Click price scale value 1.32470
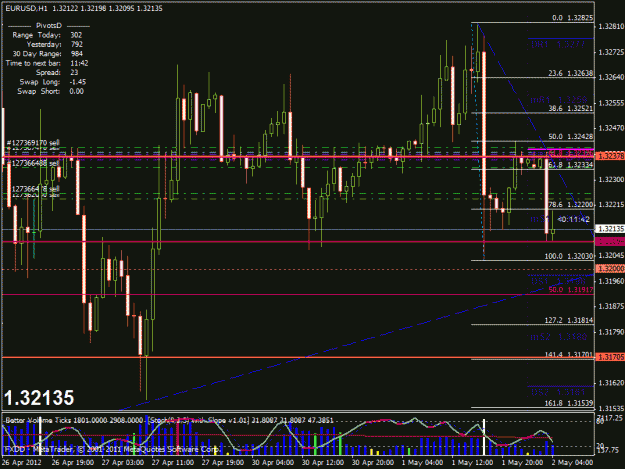The height and width of the screenshot is (469, 625). pyautogui.click(x=611, y=128)
